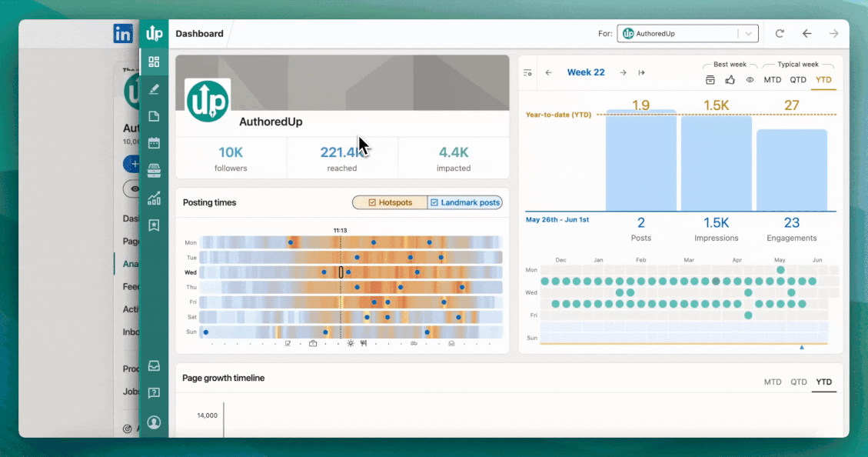Click the Posts bar in weekly chart
The width and height of the screenshot is (868, 457).
click(641, 160)
